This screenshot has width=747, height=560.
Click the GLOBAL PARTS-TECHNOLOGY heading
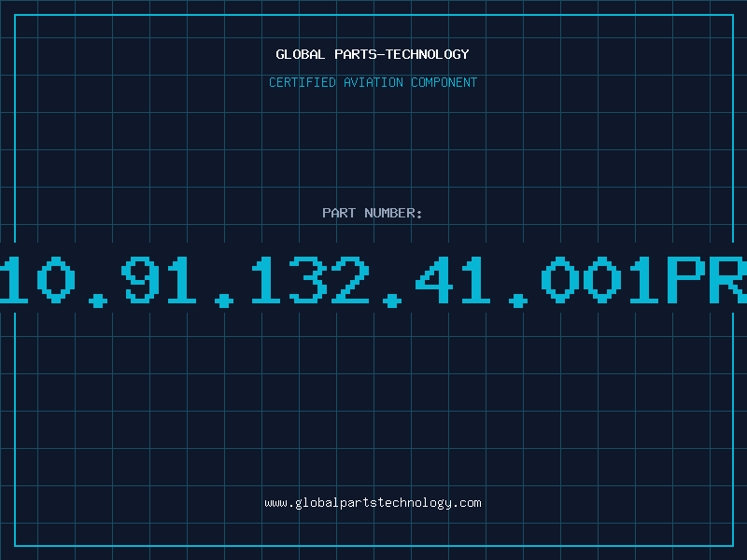tap(373, 54)
